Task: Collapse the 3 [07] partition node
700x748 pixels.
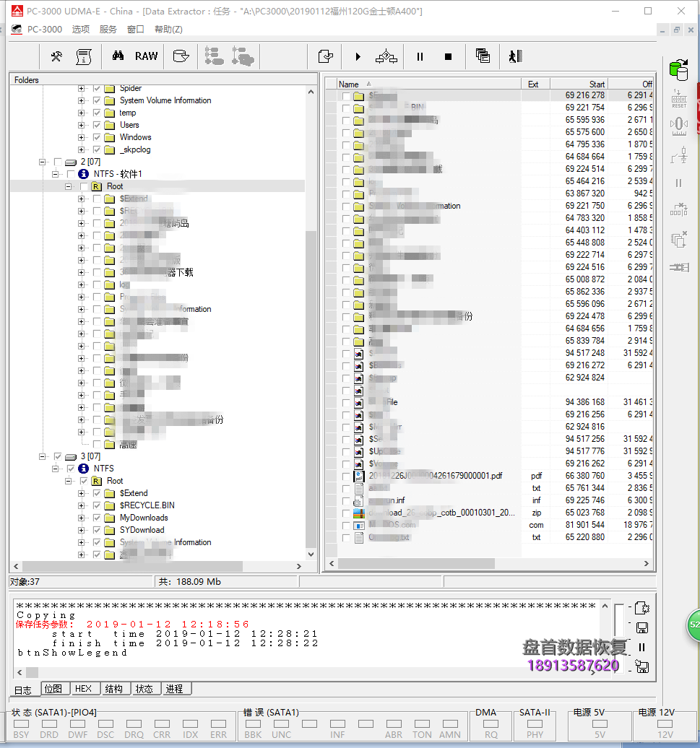Action: (x=43, y=456)
